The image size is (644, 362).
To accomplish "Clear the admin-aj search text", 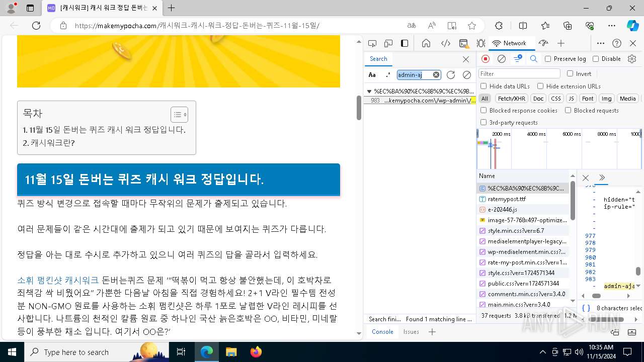I will [x=436, y=75].
